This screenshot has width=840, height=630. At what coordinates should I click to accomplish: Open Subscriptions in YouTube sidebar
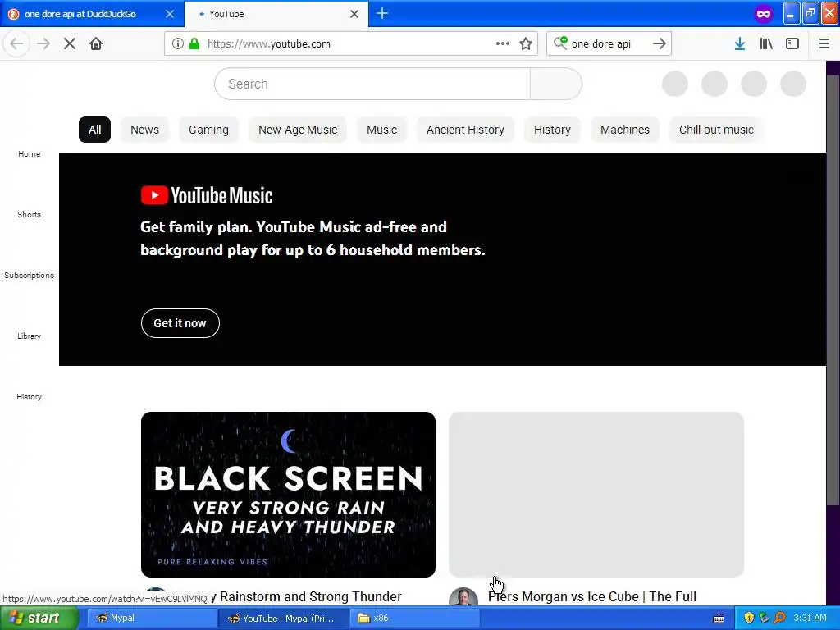tap(29, 276)
